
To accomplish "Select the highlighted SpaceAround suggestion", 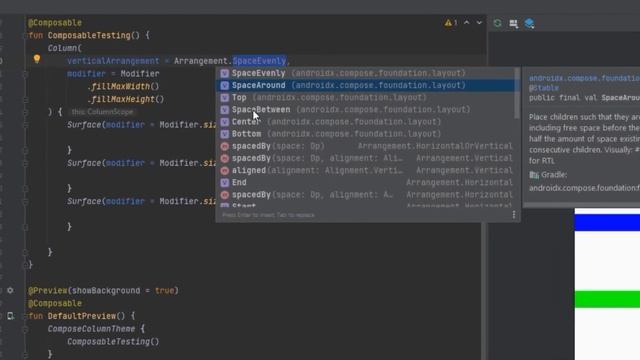I will (365, 85).
